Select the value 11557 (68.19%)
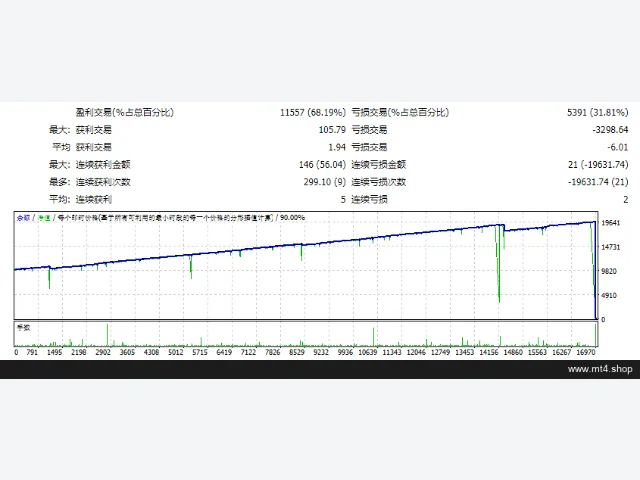The width and height of the screenshot is (640, 480). coord(313,112)
